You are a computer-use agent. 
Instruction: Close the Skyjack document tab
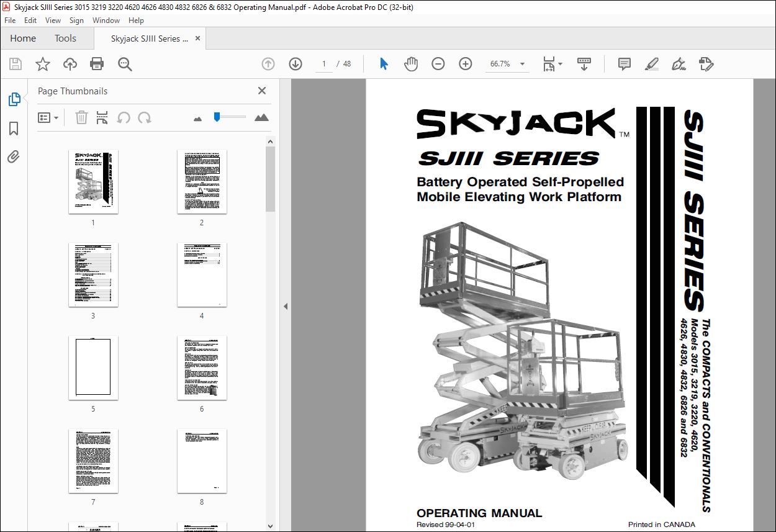pos(198,38)
